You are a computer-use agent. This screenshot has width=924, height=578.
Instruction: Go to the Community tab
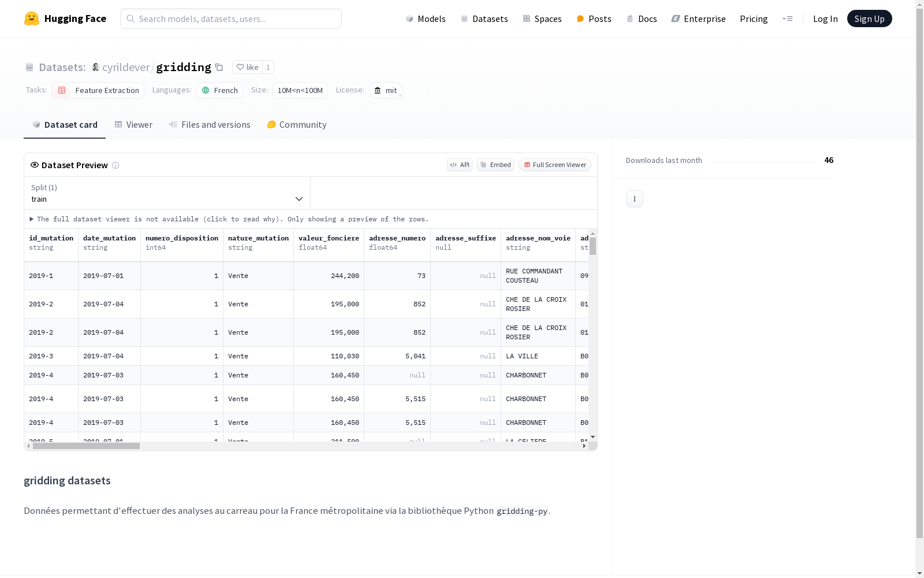point(297,125)
